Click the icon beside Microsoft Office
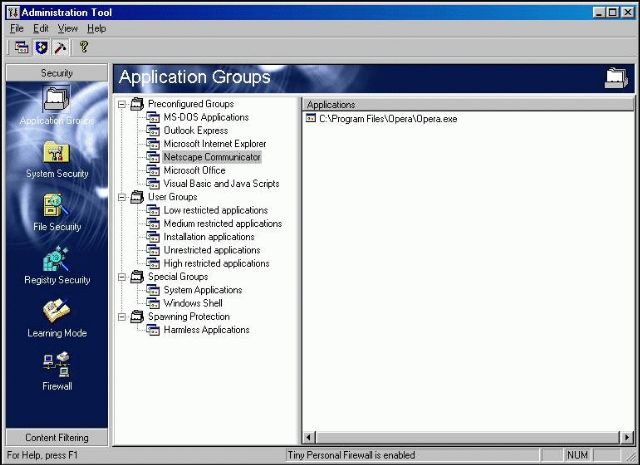Image resolution: width=640 pixels, height=465 pixels. tap(153, 171)
